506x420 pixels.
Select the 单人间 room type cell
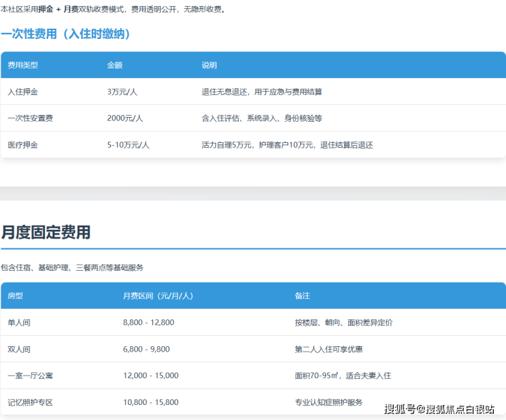click(x=19, y=322)
